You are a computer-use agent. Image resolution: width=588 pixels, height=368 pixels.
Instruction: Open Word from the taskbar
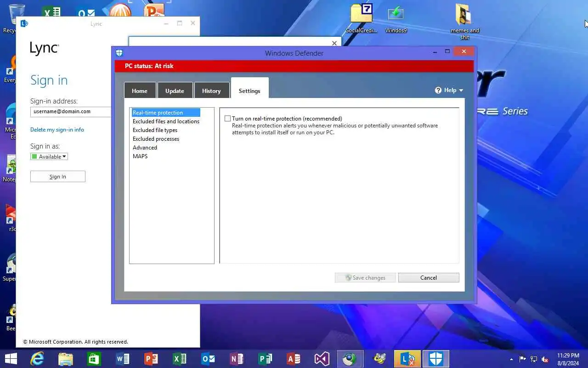[x=123, y=359]
